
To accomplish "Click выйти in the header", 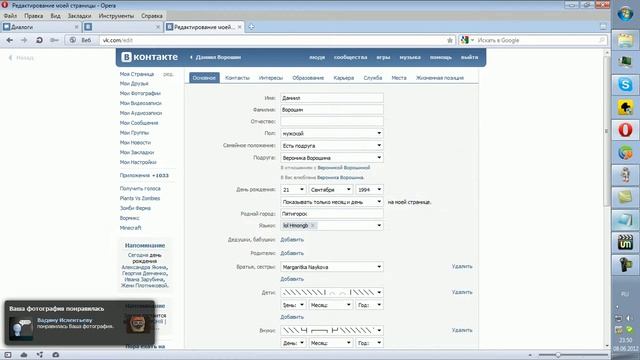I will [469, 57].
